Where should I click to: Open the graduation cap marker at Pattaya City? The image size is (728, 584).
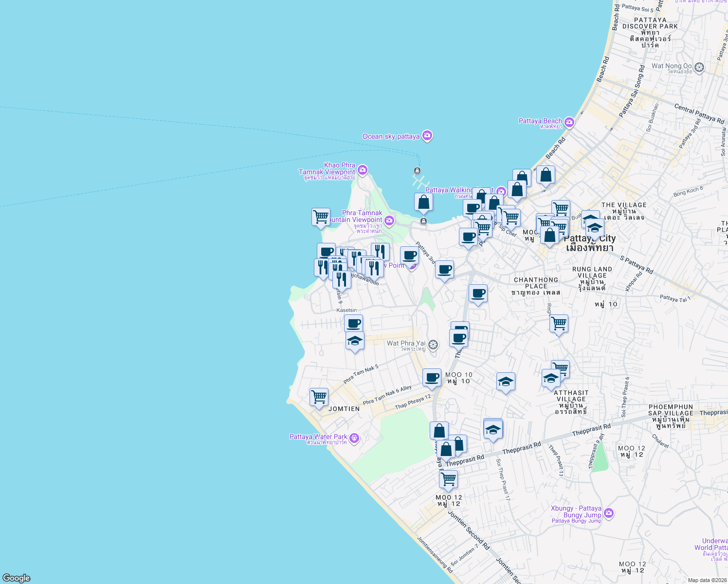(x=595, y=227)
